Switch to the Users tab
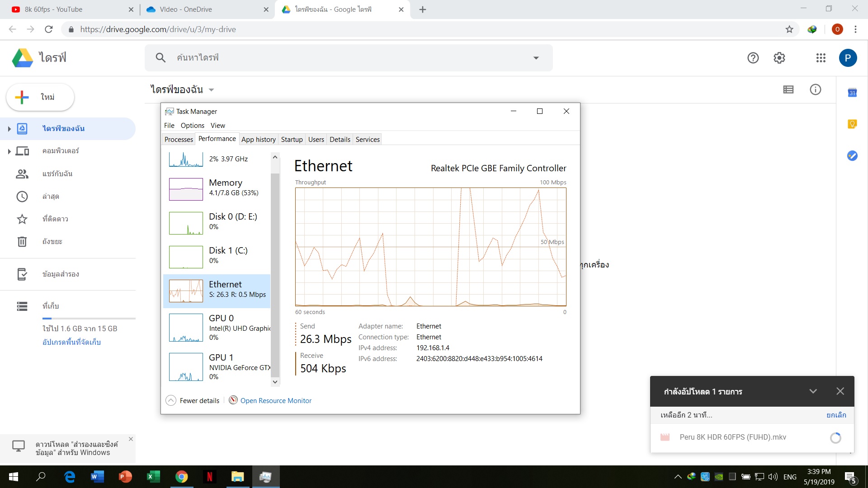 pyautogui.click(x=316, y=139)
